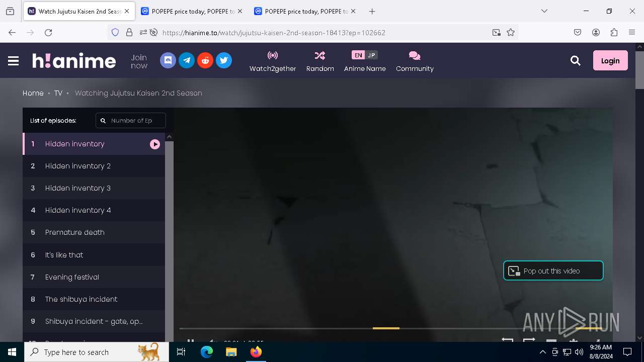This screenshot has height=362, width=644.
Task: Select episode 8 The shibuya incident
Action: [x=94, y=299]
